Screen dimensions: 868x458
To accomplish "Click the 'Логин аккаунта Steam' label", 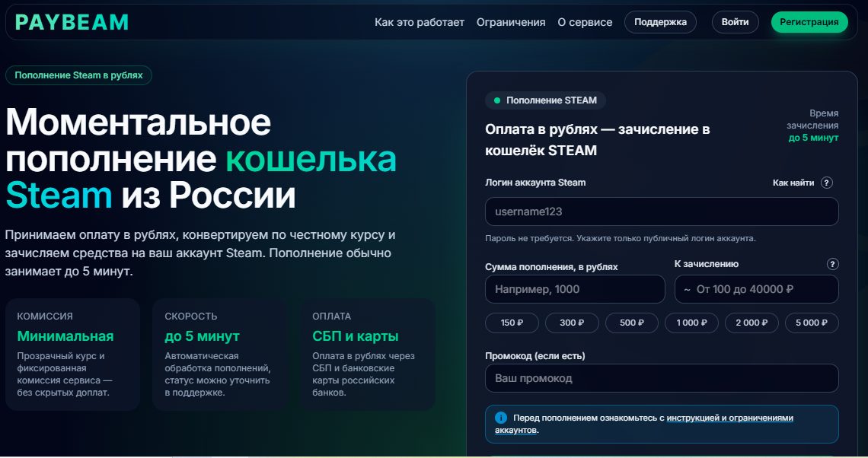I will click(x=535, y=183).
